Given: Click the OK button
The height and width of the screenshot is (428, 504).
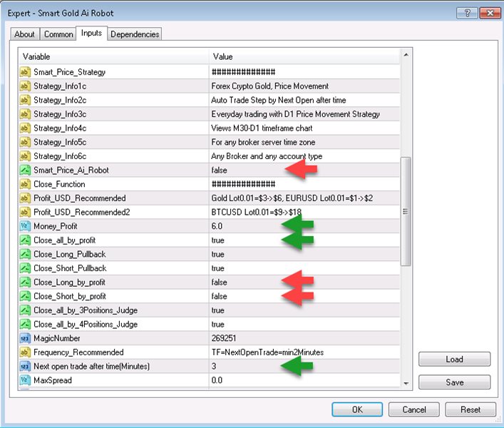Looking at the screenshot, I should (357, 409).
